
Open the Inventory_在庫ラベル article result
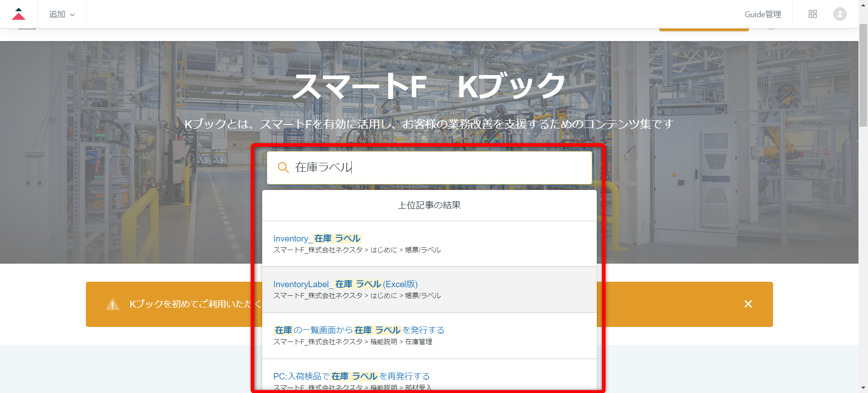[x=316, y=238]
